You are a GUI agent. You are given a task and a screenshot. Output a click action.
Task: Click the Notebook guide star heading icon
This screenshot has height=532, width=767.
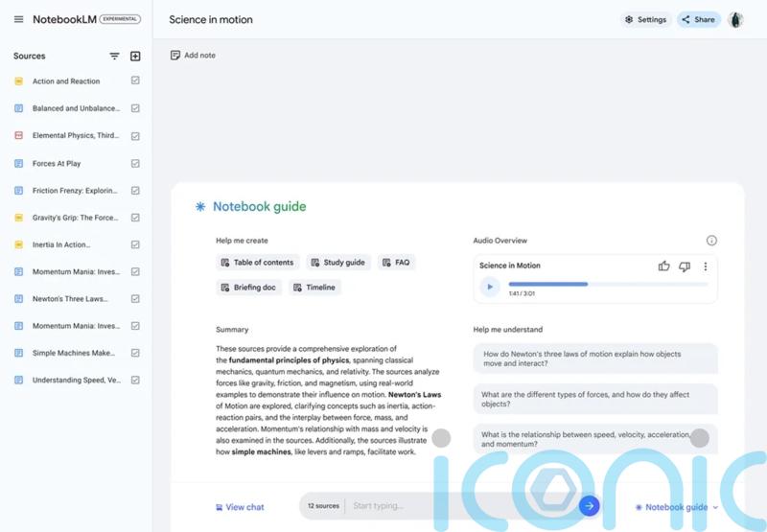200,207
